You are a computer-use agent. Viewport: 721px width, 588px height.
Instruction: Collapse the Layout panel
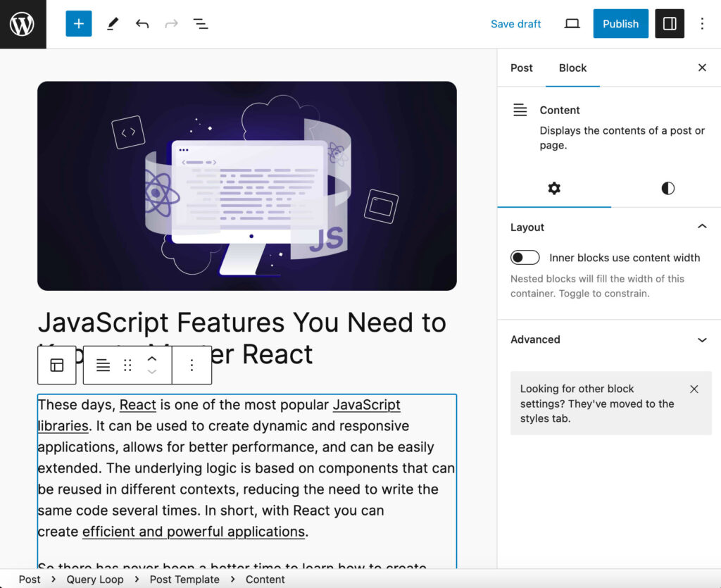pyautogui.click(x=701, y=227)
